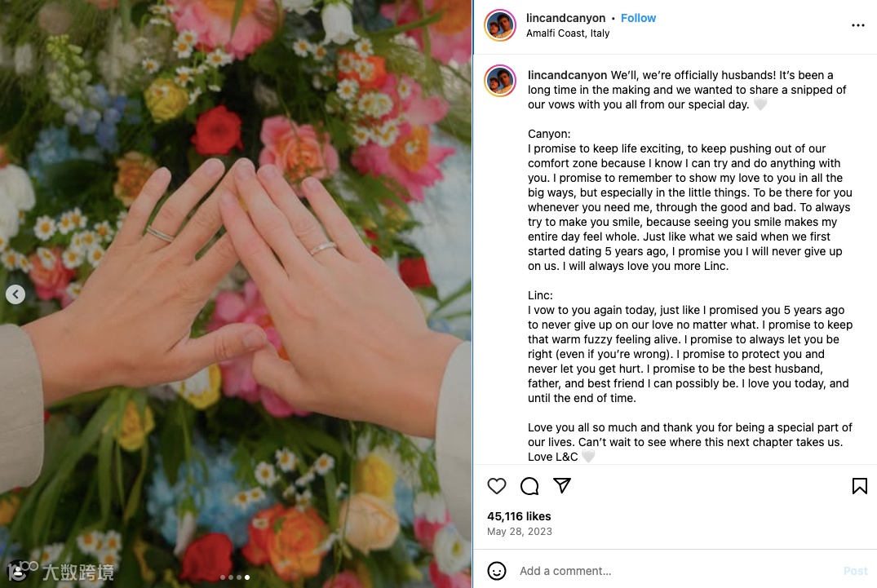This screenshot has width=877, height=588.
Task: Save the post with the bookmark icon
Action: click(x=859, y=486)
